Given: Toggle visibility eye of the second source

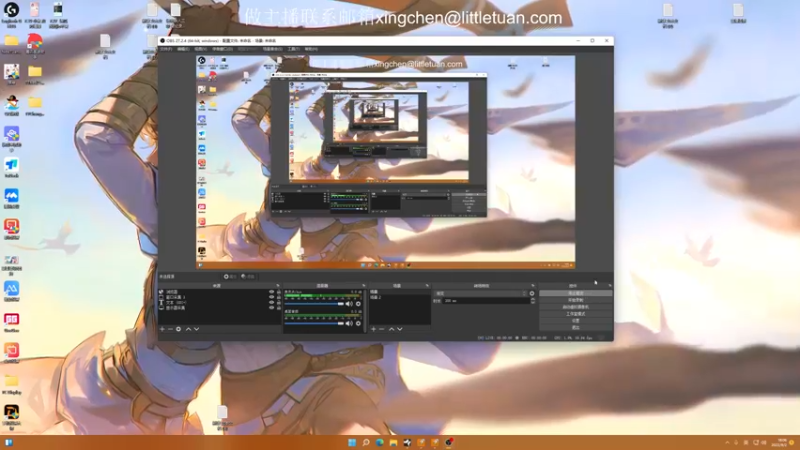Looking at the screenshot, I should pyautogui.click(x=271, y=297).
